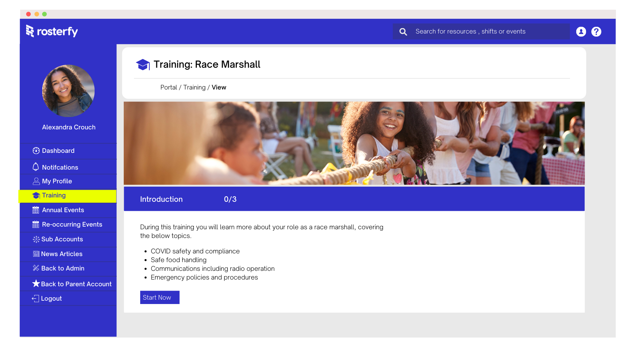The width and height of the screenshot is (644, 362).
Task: Click the Training graduation cap icon
Action: click(36, 195)
